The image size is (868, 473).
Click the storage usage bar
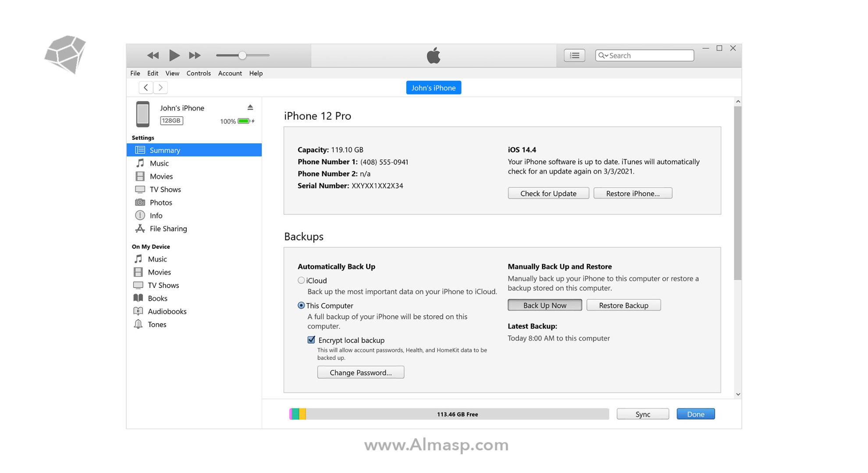coord(449,414)
